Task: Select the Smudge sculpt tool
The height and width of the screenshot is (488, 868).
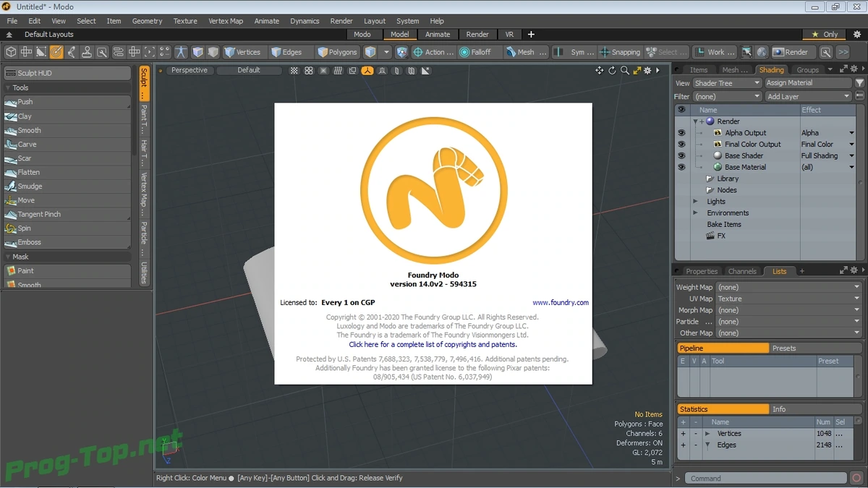Action: click(67, 187)
